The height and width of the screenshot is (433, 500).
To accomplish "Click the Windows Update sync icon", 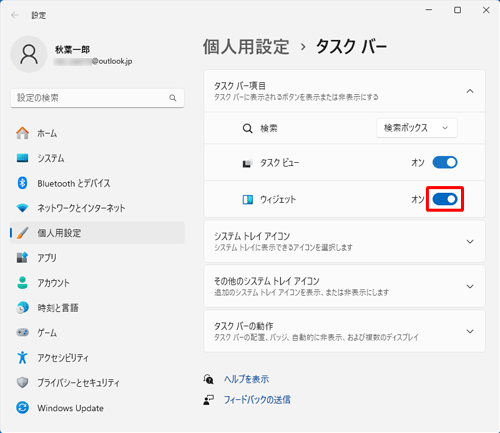I will click(x=22, y=408).
